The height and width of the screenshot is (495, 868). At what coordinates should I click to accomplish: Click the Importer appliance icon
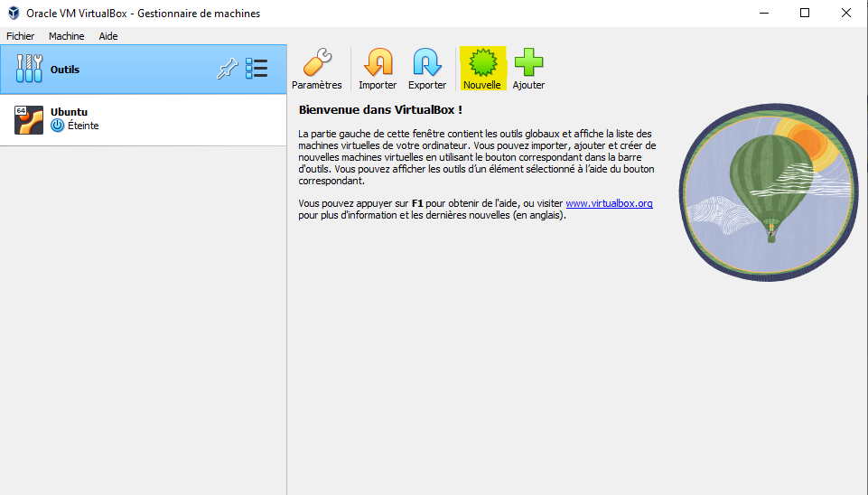pos(378,63)
